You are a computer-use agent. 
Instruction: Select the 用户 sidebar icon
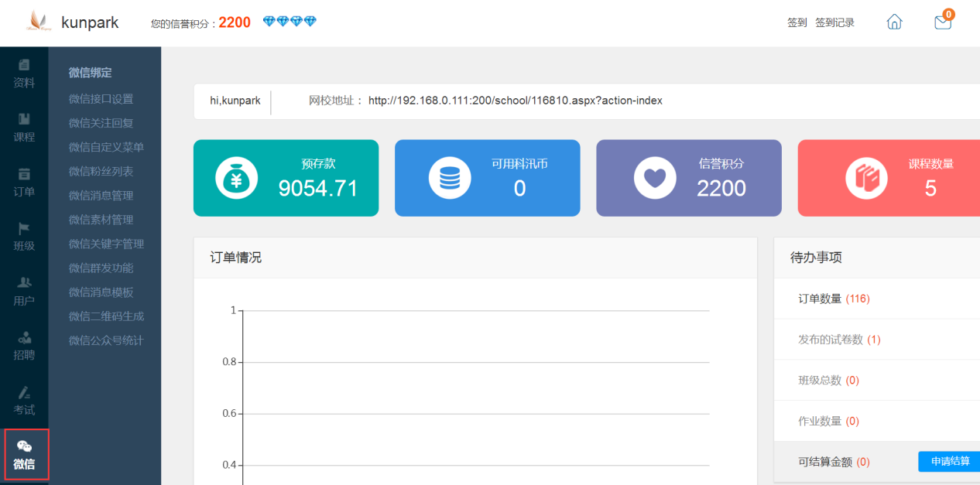24,292
